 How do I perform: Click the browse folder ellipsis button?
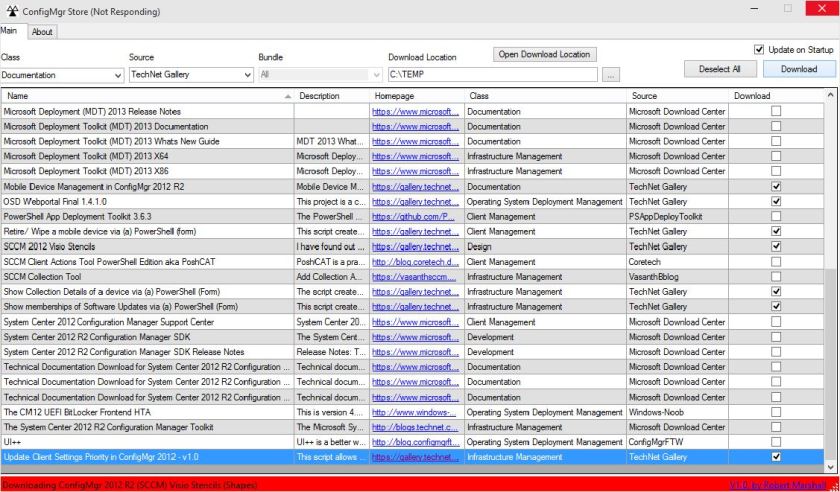point(611,74)
